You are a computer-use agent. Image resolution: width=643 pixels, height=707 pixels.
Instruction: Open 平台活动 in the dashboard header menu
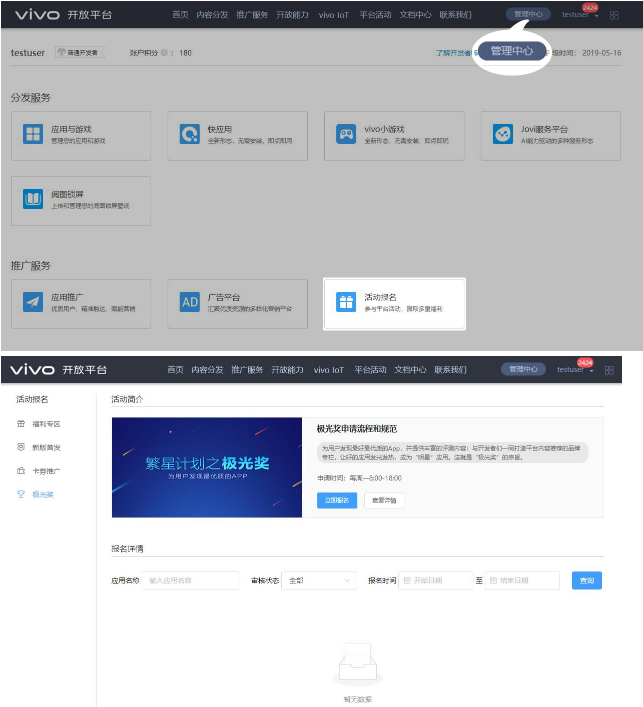(x=375, y=15)
